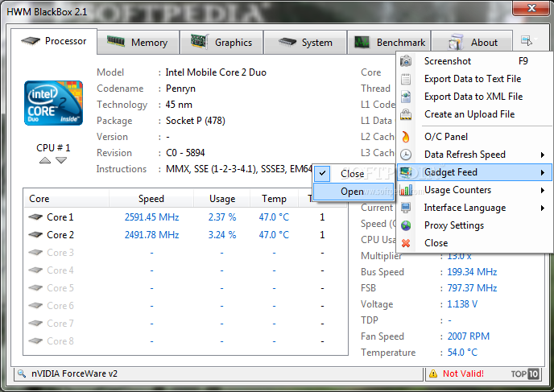Click the disabled Core 8 row

click(185, 341)
